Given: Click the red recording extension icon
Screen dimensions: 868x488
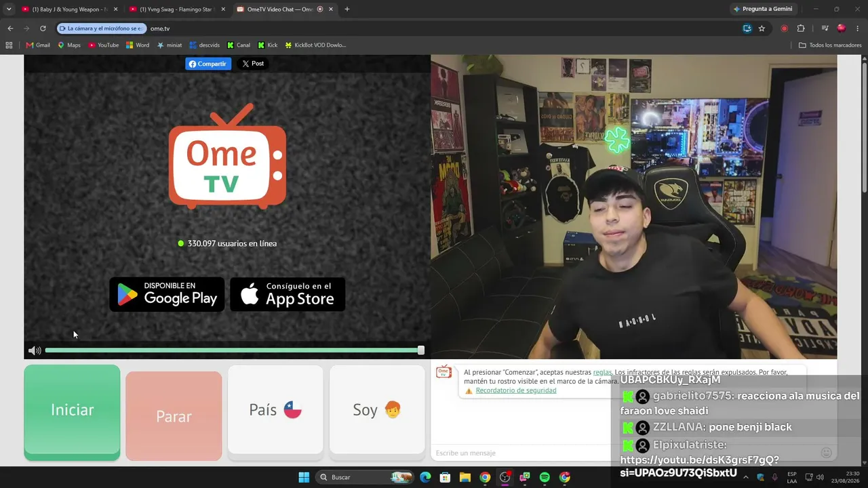Looking at the screenshot, I should click(785, 28).
